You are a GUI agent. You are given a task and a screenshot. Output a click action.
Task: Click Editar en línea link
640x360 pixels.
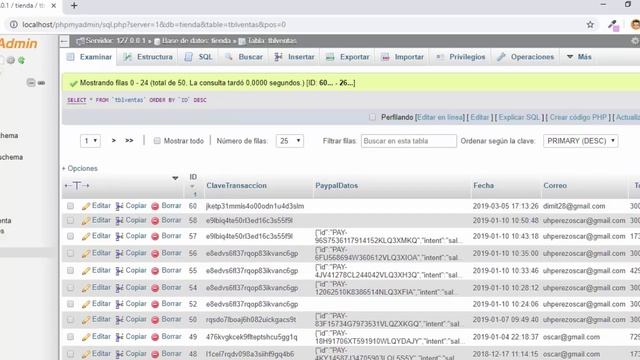click(x=440, y=118)
